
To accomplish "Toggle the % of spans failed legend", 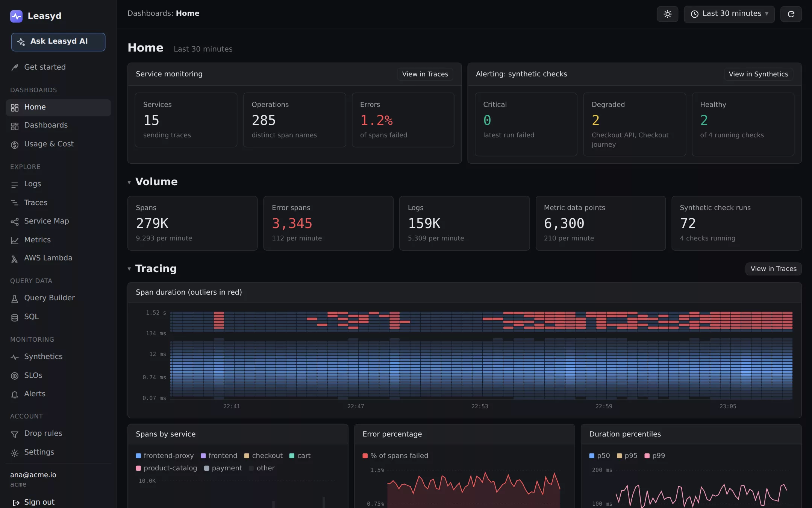I will (x=395, y=456).
